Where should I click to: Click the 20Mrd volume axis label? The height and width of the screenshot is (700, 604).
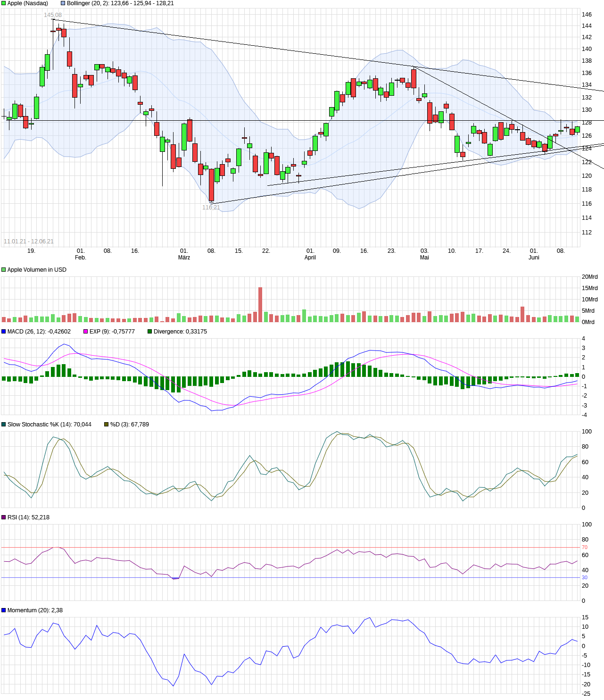(589, 277)
